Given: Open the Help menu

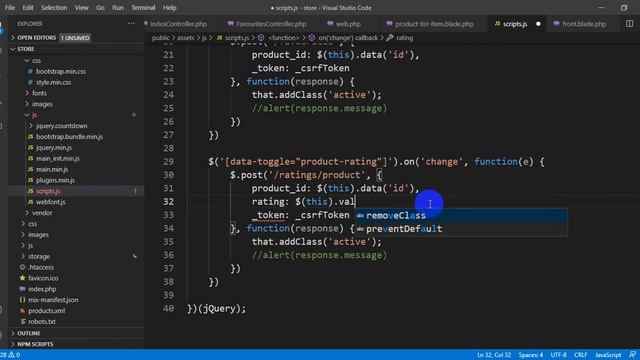Looking at the screenshot, I should click(x=169, y=8).
